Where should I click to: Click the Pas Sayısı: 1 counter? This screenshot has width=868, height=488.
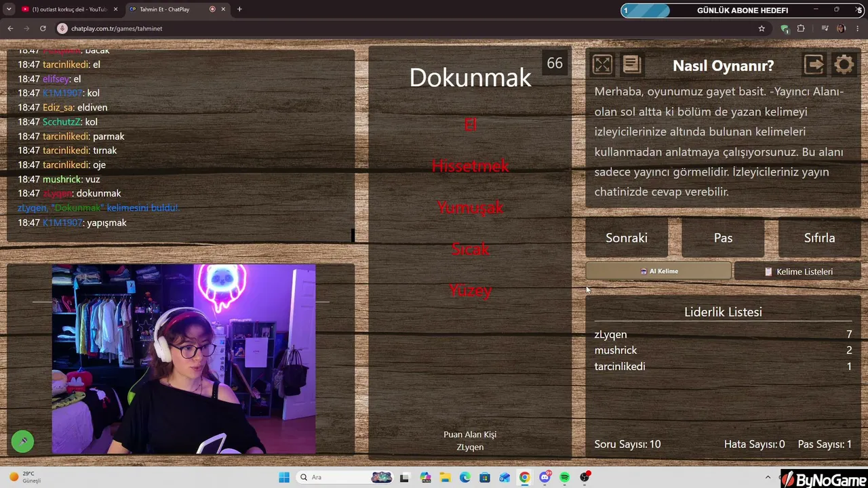825,444
